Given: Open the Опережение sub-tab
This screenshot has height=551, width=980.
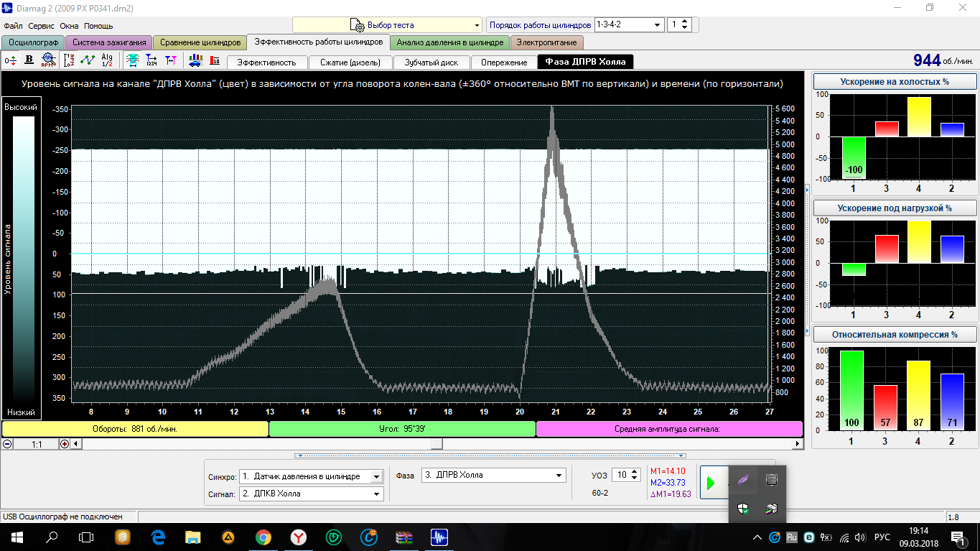Looking at the screenshot, I should coord(504,62).
